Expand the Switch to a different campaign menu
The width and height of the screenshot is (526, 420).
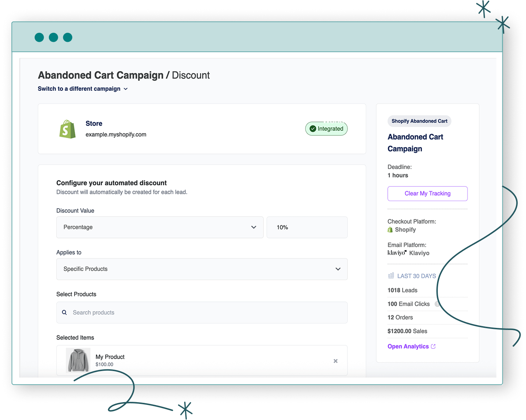[82, 89]
